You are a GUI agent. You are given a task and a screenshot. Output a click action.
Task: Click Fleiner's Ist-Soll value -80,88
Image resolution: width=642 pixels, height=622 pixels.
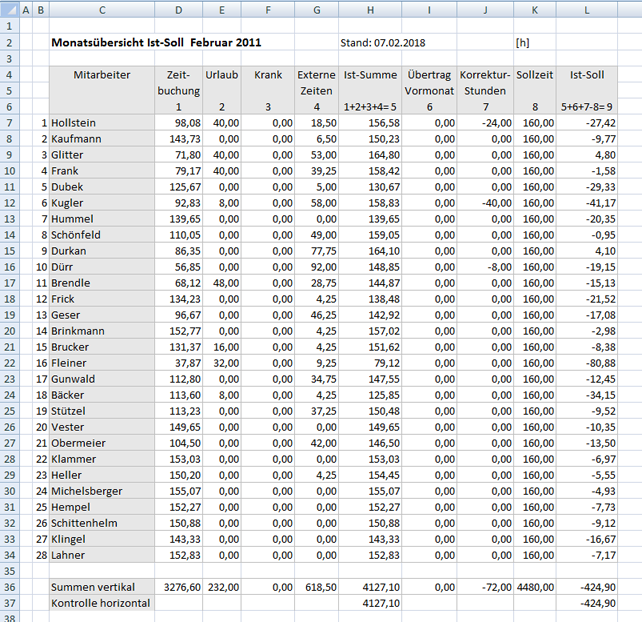pyautogui.click(x=587, y=363)
